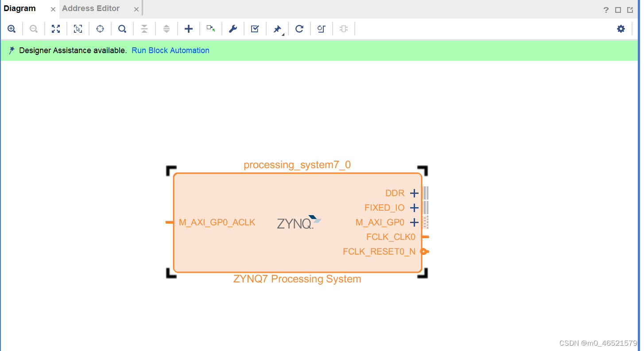Open diagram Settings with the gear icon

pyautogui.click(x=621, y=28)
